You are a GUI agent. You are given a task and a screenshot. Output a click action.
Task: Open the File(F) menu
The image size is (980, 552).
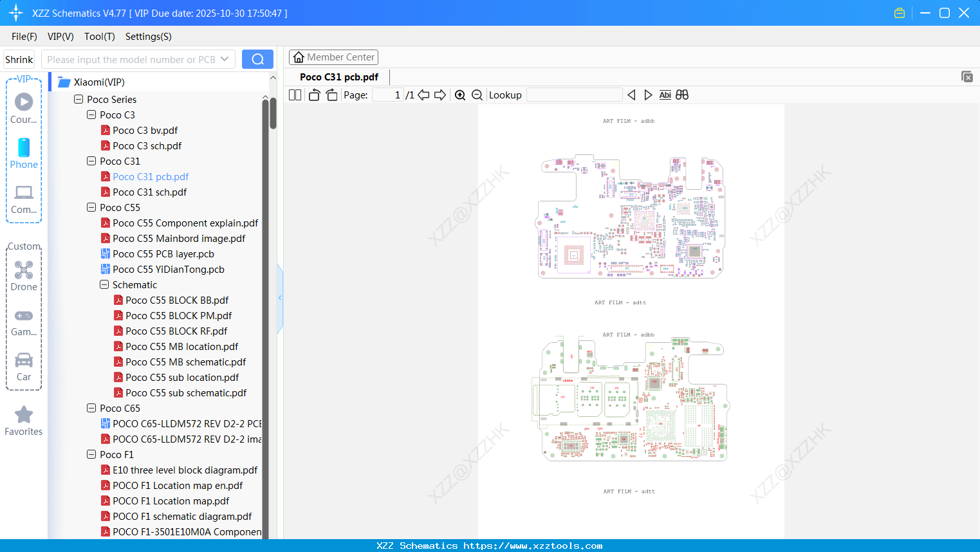point(24,37)
